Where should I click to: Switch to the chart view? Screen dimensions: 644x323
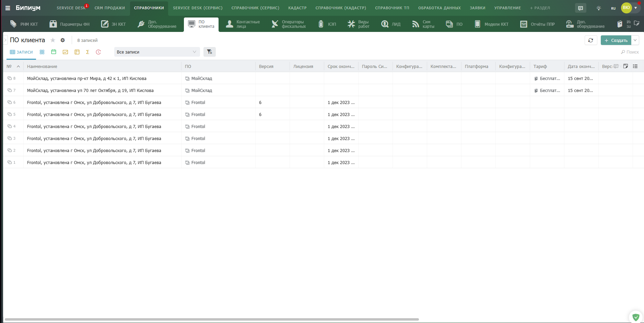tap(65, 52)
